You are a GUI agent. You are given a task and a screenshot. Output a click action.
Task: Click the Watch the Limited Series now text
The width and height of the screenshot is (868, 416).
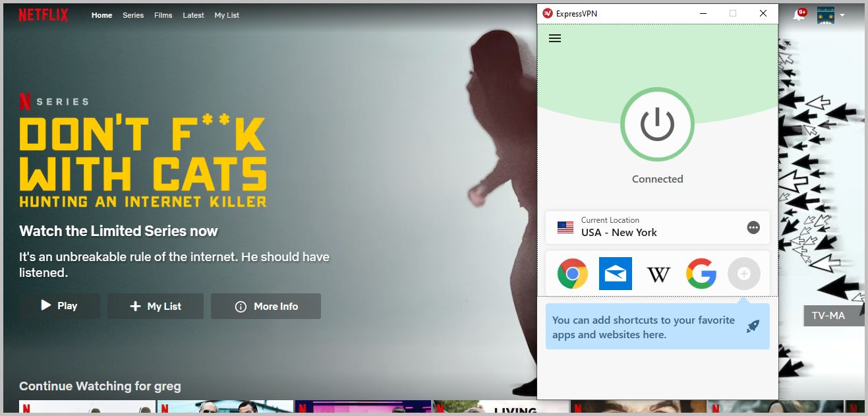(x=119, y=231)
